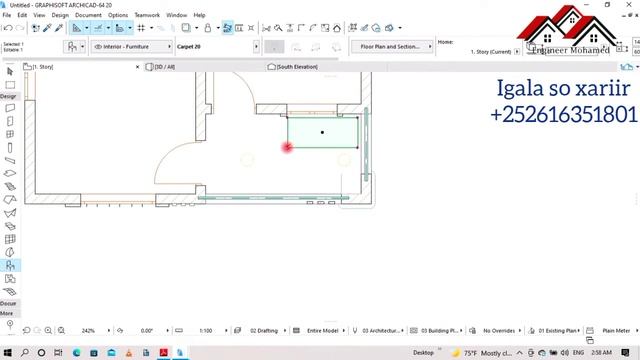
Task: Open the Edit menu
Action: click(x=22, y=15)
